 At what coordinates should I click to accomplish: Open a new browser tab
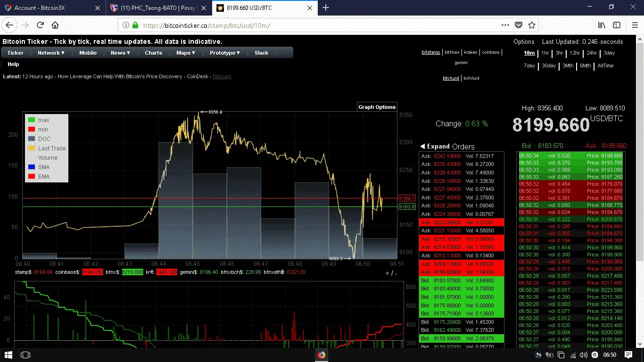(x=326, y=8)
